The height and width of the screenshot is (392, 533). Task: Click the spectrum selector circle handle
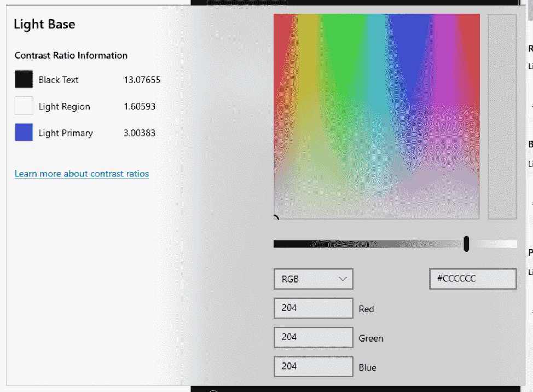pyautogui.click(x=275, y=218)
